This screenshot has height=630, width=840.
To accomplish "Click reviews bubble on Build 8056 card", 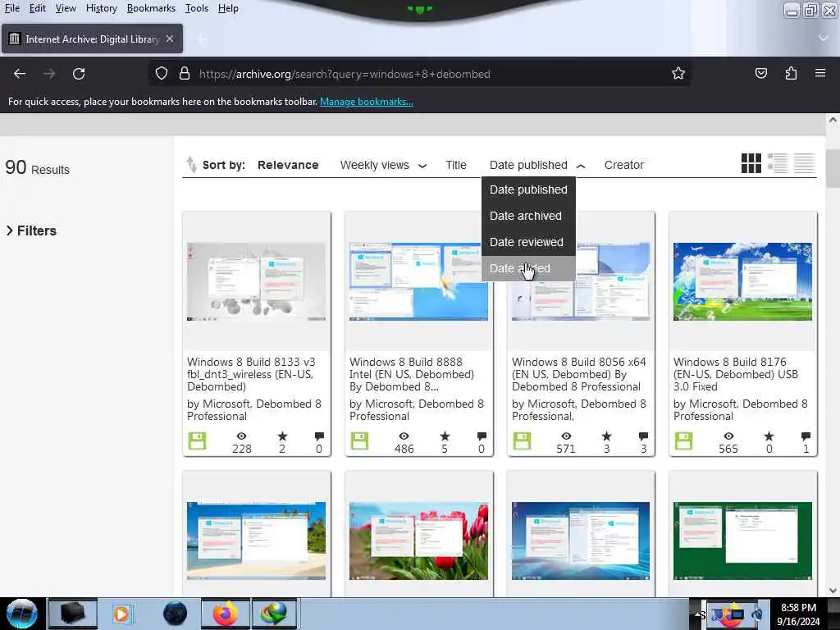I will pos(643,436).
